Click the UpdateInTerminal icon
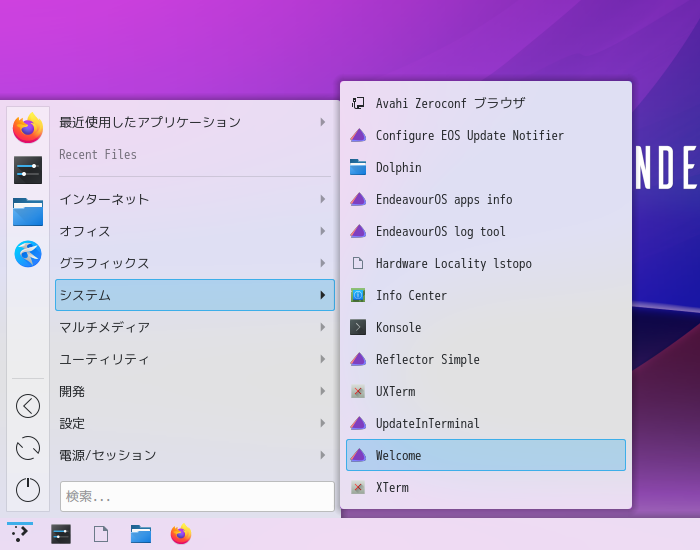 358,423
